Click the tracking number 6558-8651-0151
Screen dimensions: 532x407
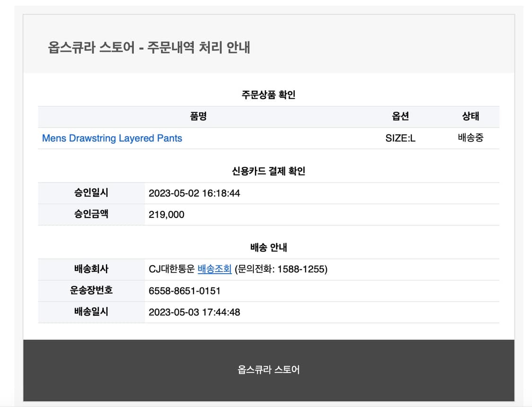coord(184,291)
